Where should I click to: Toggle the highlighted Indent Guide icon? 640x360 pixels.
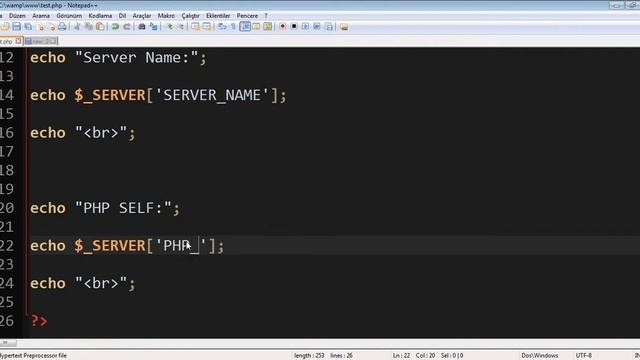[245, 27]
